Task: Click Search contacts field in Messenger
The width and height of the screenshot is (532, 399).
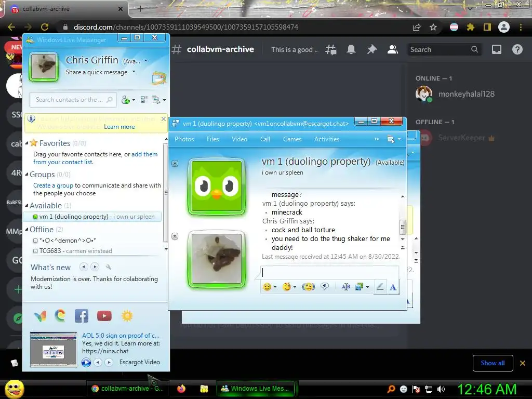Action: [x=73, y=100]
